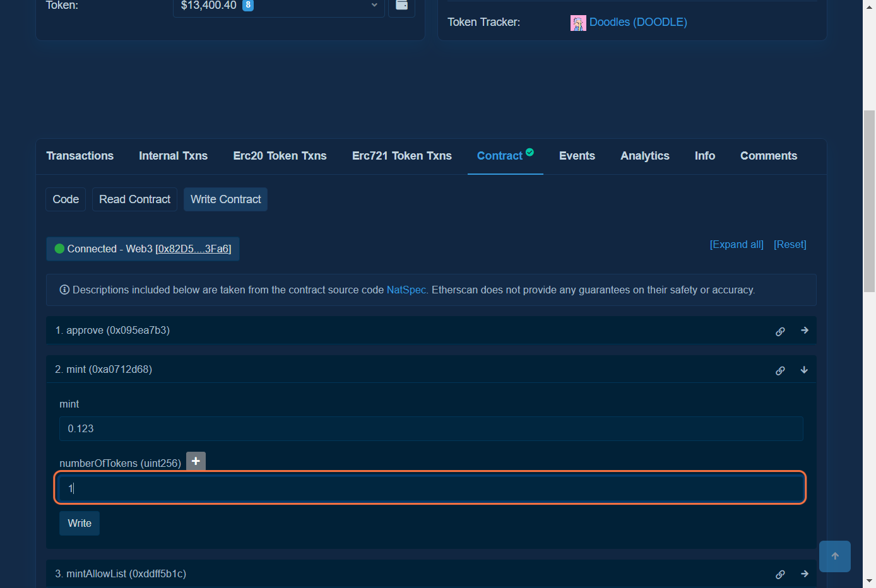Viewport: 876px width, 588px height.
Task: Click the Reset link
Action: pos(790,244)
